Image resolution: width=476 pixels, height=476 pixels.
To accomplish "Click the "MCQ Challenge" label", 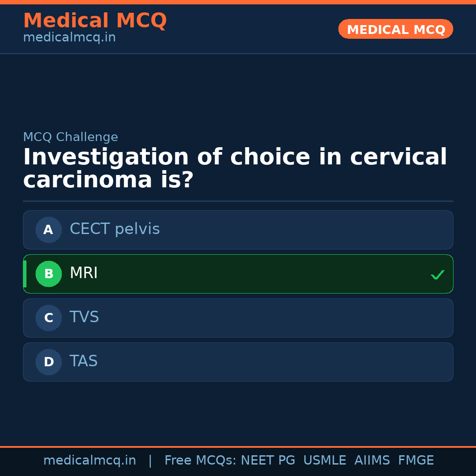I will pyautogui.click(x=71, y=137).
